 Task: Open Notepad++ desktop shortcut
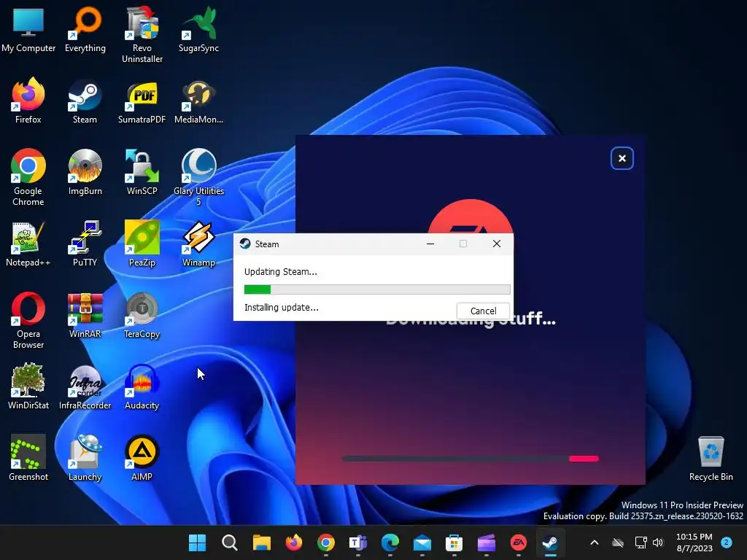pyautogui.click(x=28, y=244)
